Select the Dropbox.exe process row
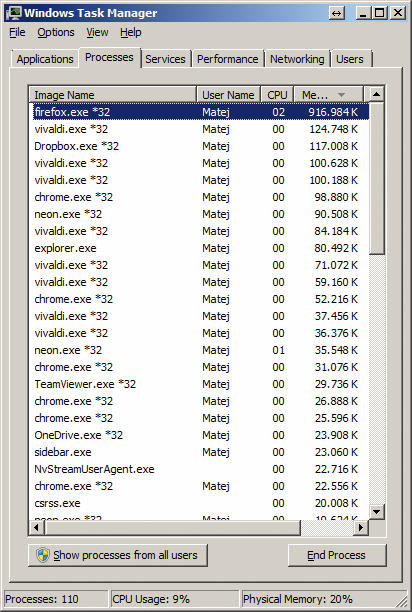 (x=199, y=146)
